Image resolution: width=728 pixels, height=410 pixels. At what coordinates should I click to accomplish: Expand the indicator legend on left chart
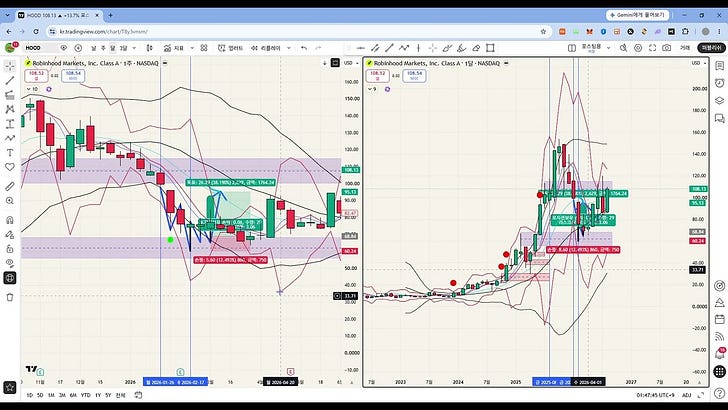click(x=32, y=89)
